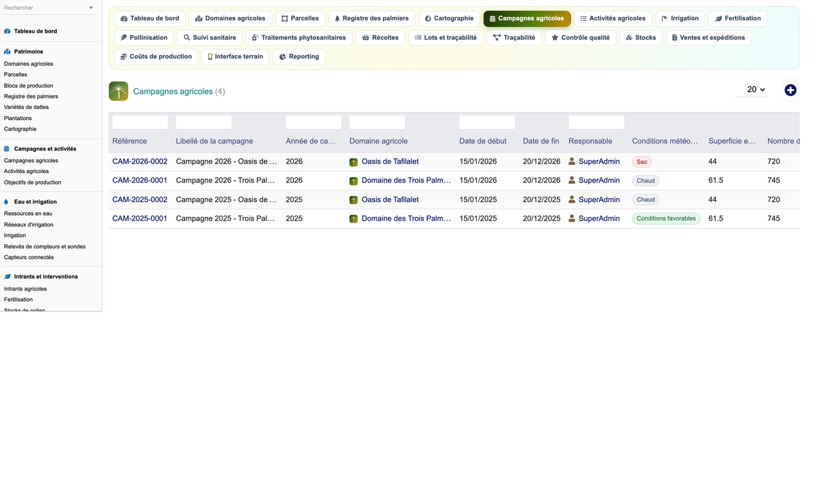Sort by the Date de fin column header
This screenshot has height=504, width=814.
coord(541,141)
